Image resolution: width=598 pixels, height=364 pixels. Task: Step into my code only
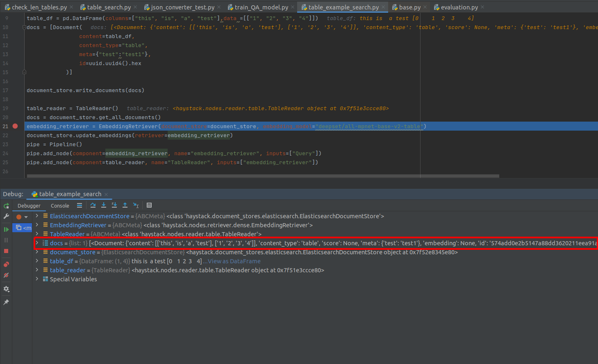(x=114, y=205)
